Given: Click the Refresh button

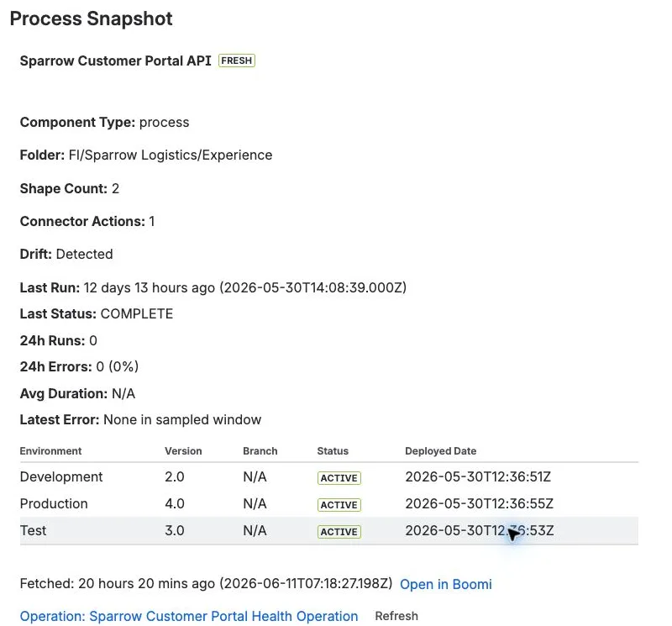Looking at the screenshot, I should [396, 616].
